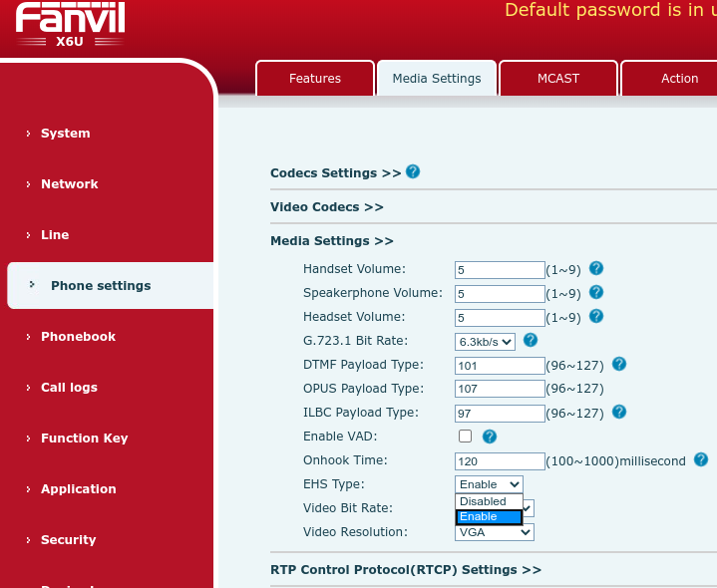
Task: Click help icon for DTMF Payload Type
Action: pyautogui.click(x=618, y=364)
